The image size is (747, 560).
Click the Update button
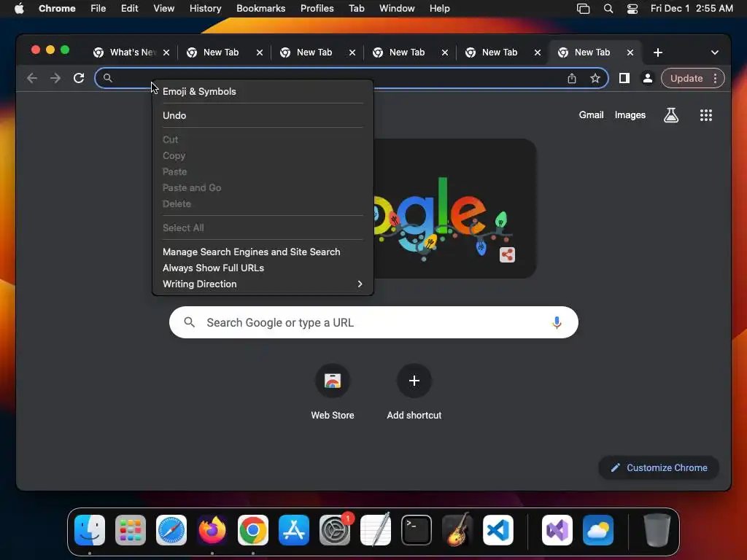(x=686, y=79)
